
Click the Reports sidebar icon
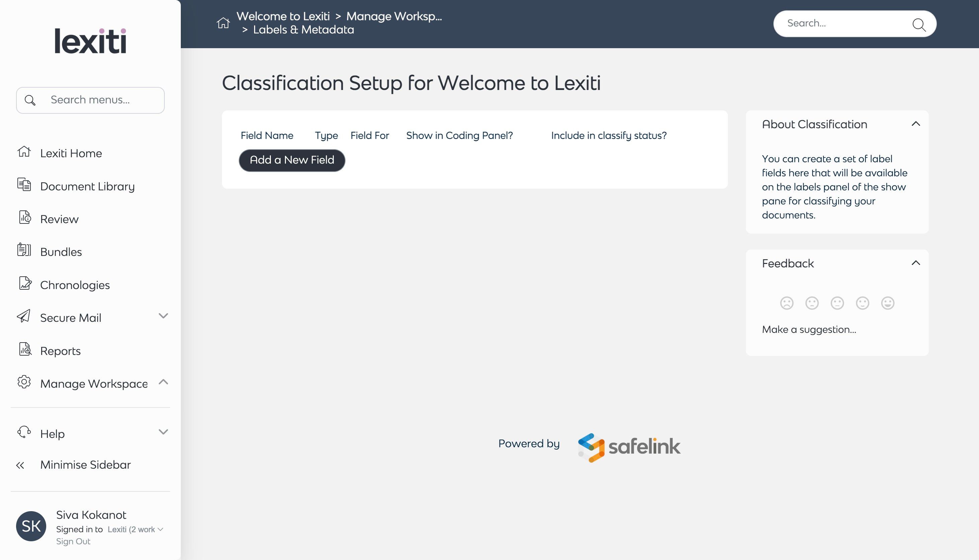click(x=25, y=349)
